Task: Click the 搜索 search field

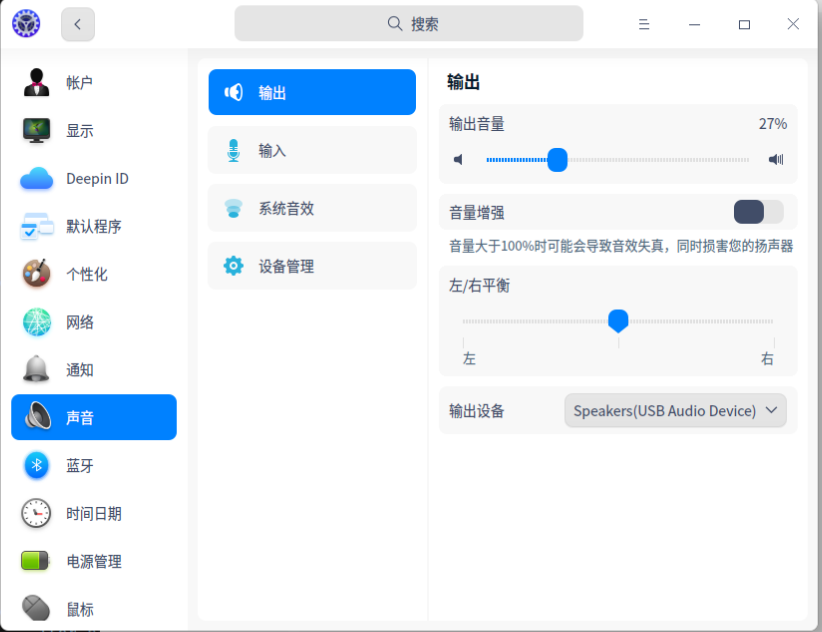Action: pos(408,22)
